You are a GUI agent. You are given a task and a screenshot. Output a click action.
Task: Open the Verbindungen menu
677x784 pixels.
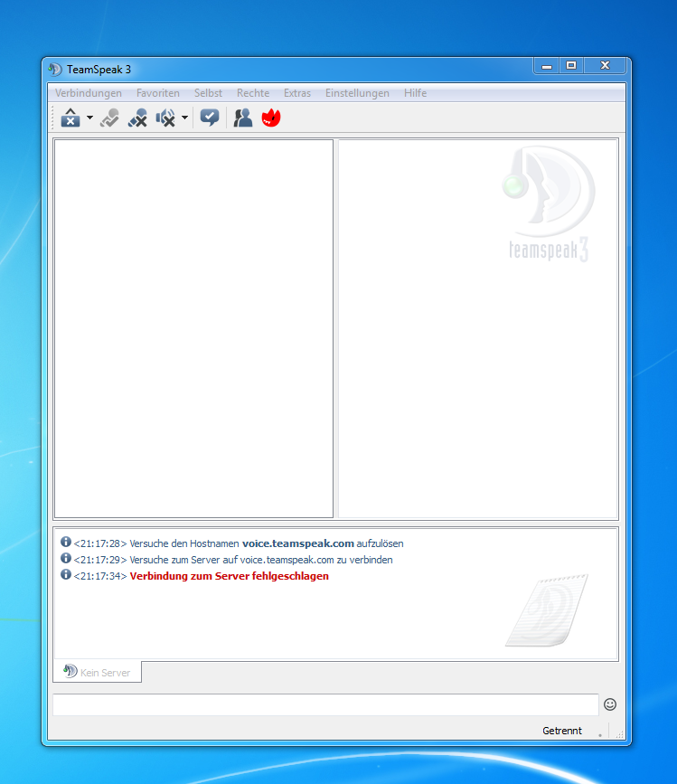89,93
